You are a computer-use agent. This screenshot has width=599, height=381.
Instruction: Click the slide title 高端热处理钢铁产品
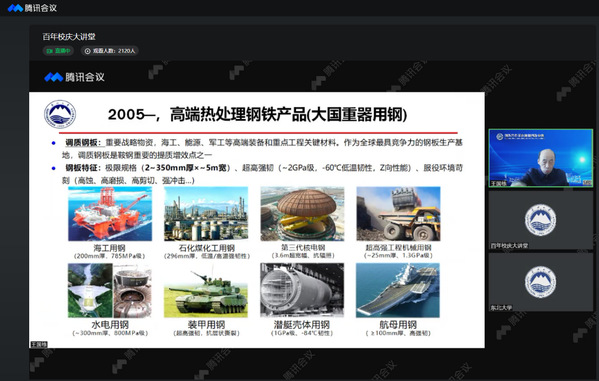(x=238, y=114)
